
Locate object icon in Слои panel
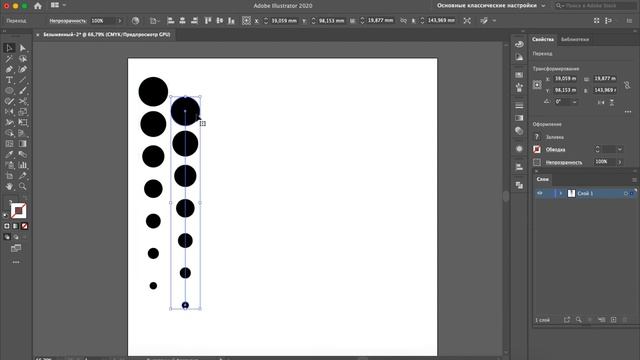coord(578,320)
